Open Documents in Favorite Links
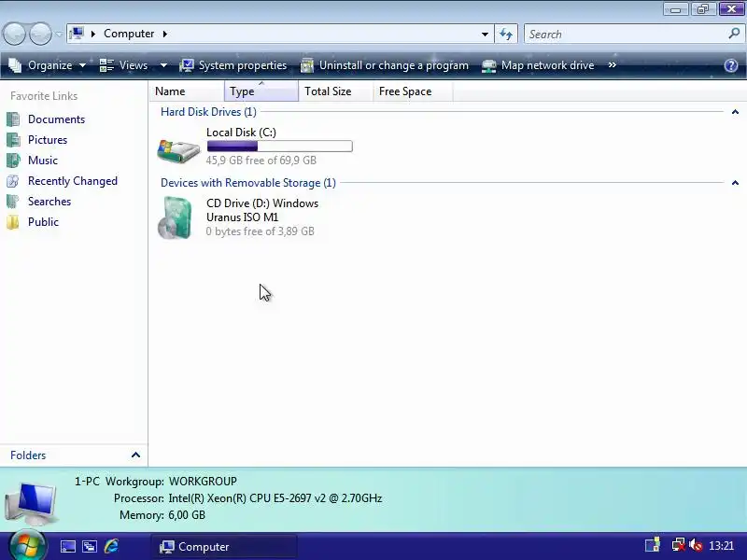Image resolution: width=747 pixels, height=560 pixels. (x=56, y=119)
